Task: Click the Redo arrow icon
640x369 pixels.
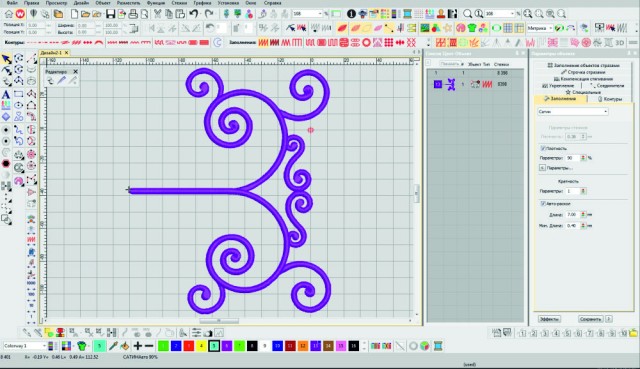Action: coord(209,14)
